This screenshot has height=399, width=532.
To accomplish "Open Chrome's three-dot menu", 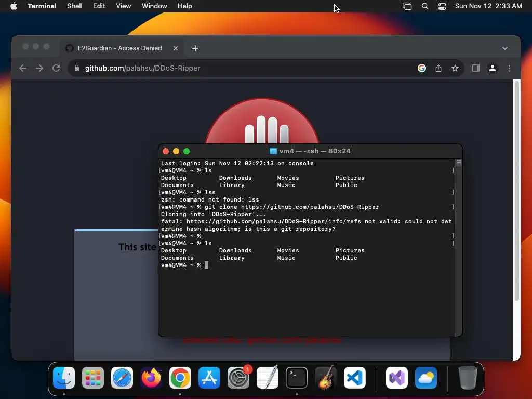I will pyautogui.click(x=509, y=68).
